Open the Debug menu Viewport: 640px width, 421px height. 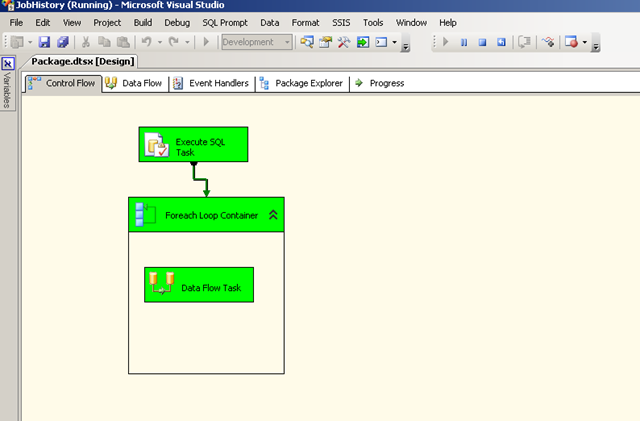(177, 23)
